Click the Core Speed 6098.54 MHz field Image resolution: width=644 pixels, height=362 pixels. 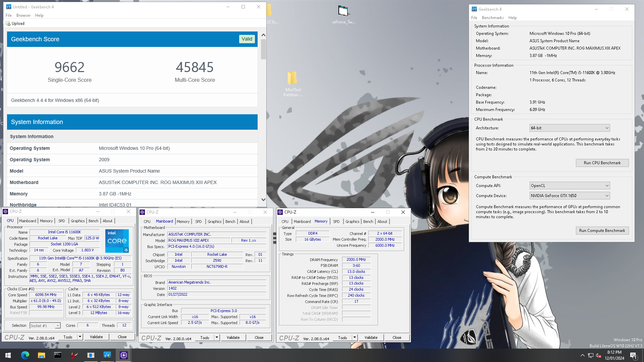pos(46,295)
